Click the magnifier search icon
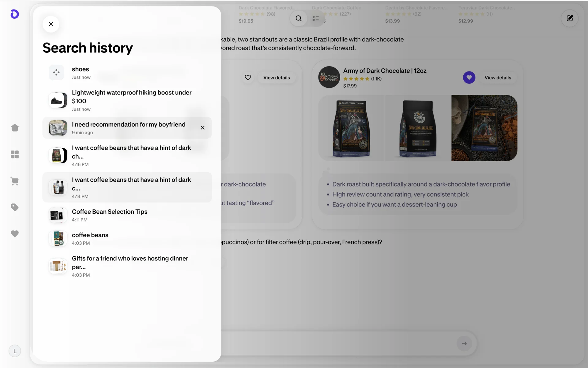This screenshot has width=588, height=368. (299, 18)
